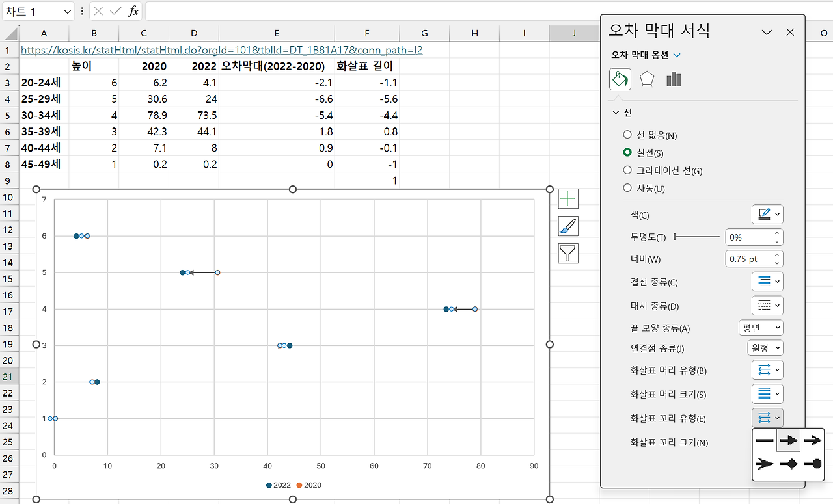833x504 pixels.
Task: Increase 너비 using the up spinner
Action: coord(777,256)
